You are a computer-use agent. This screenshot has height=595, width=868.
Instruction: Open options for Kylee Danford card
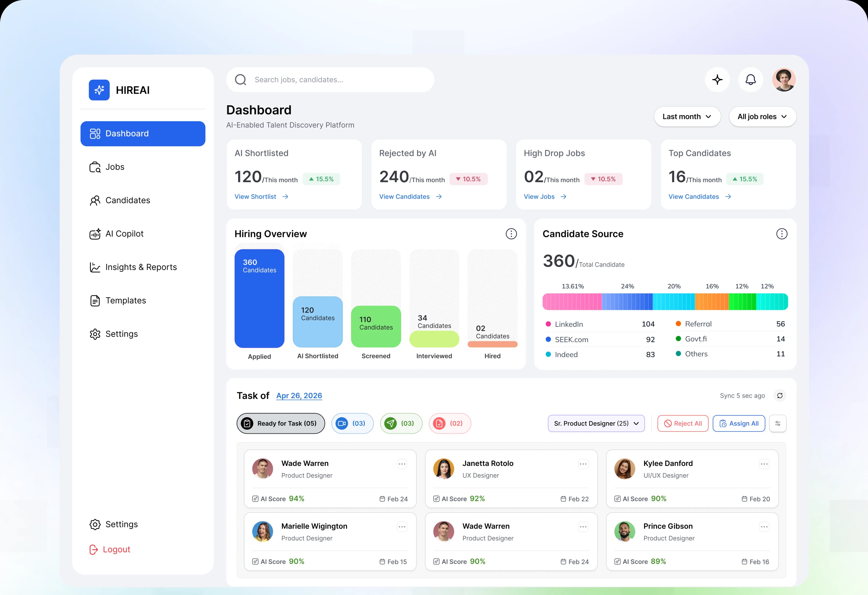click(x=764, y=464)
